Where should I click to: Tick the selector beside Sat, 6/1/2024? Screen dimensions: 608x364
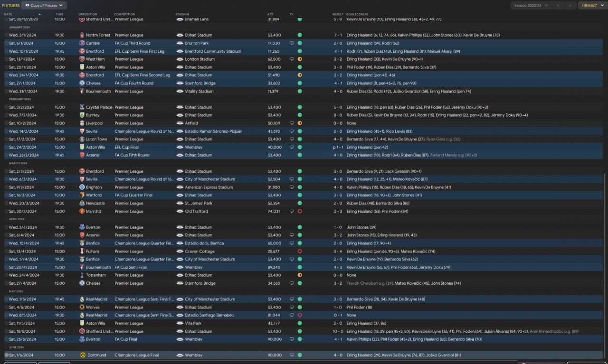(x=6, y=43)
